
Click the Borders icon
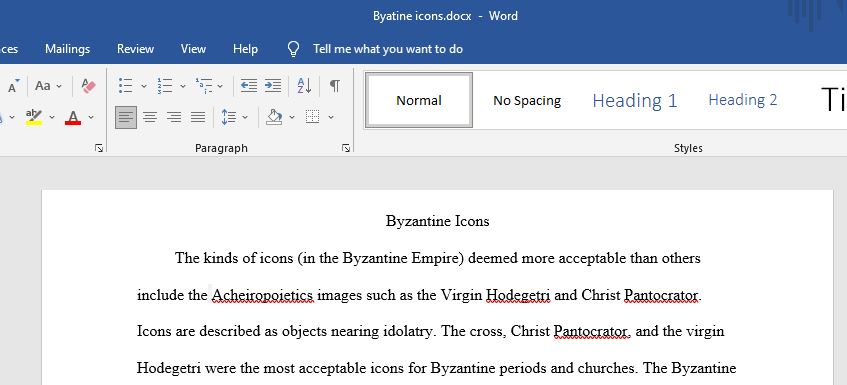pos(313,117)
